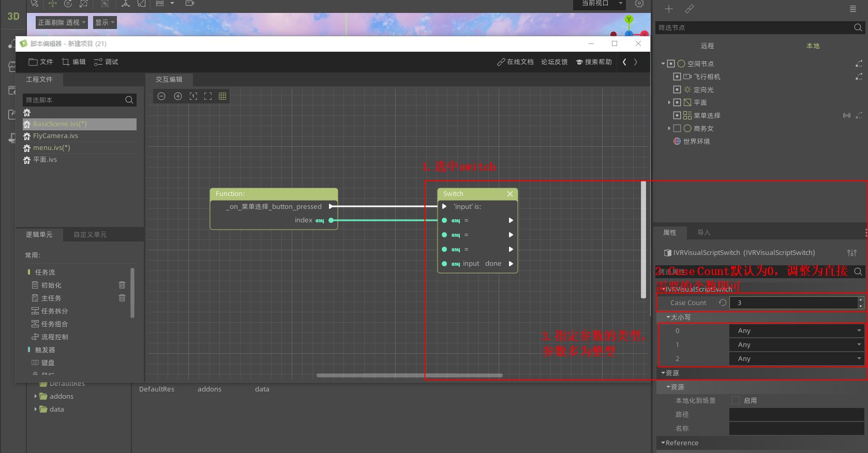Expand the addons folder

pos(36,396)
